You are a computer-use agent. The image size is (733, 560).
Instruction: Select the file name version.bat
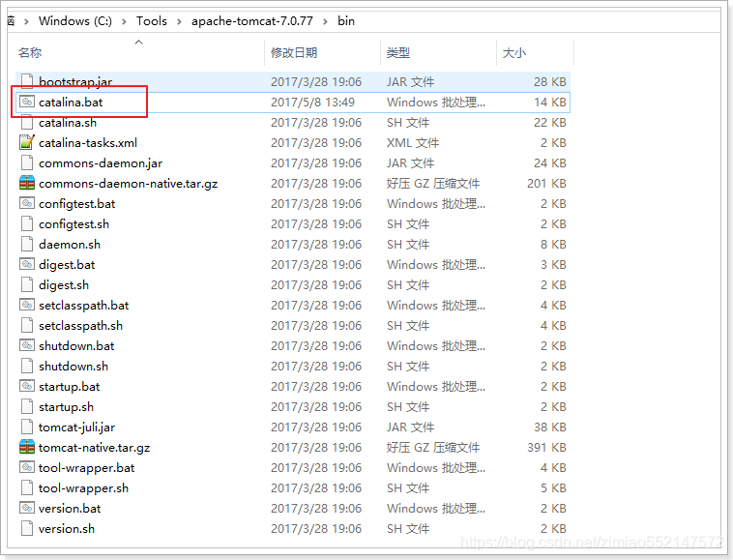point(70,509)
